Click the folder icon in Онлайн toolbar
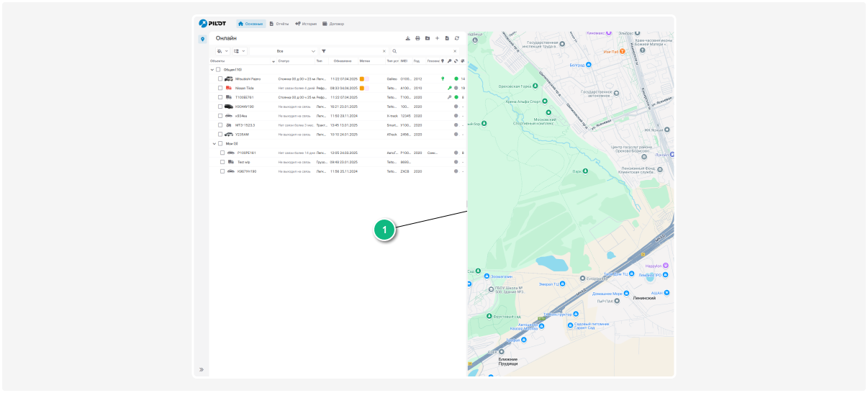The image size is (868, 393). tap(427, 38)
